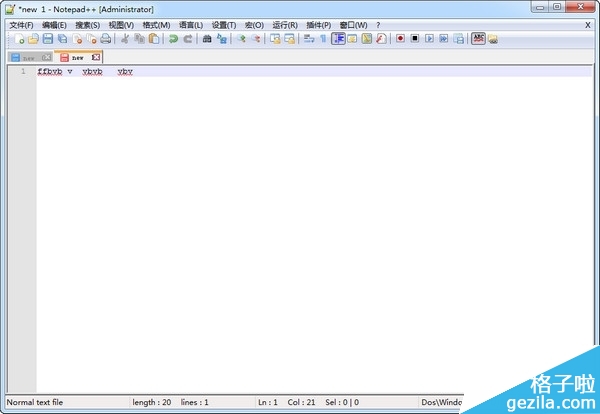Play the recorded macro
The image size is (600, 414).
pos(429,39)
